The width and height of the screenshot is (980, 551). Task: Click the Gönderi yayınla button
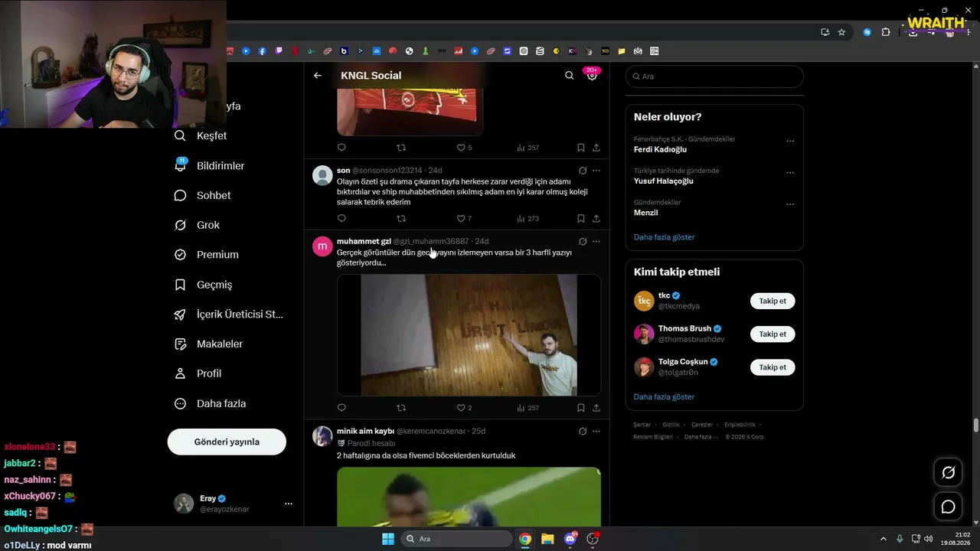pos(227,442)
